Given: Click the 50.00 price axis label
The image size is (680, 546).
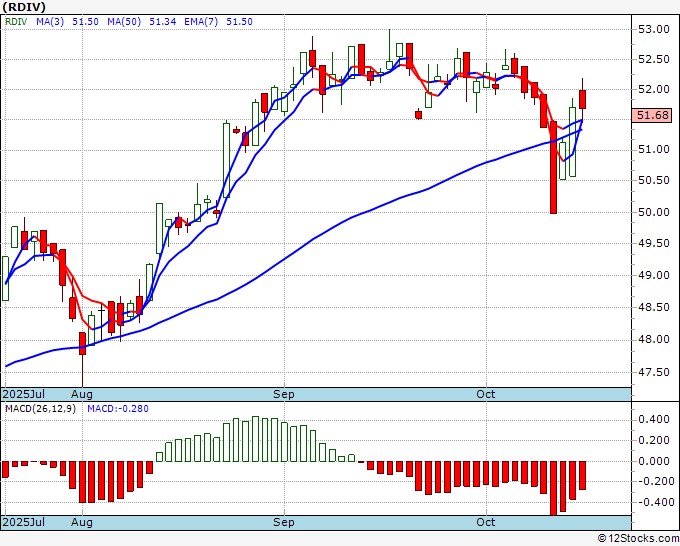Looking at the screenshot, I should tap(654, 212).
